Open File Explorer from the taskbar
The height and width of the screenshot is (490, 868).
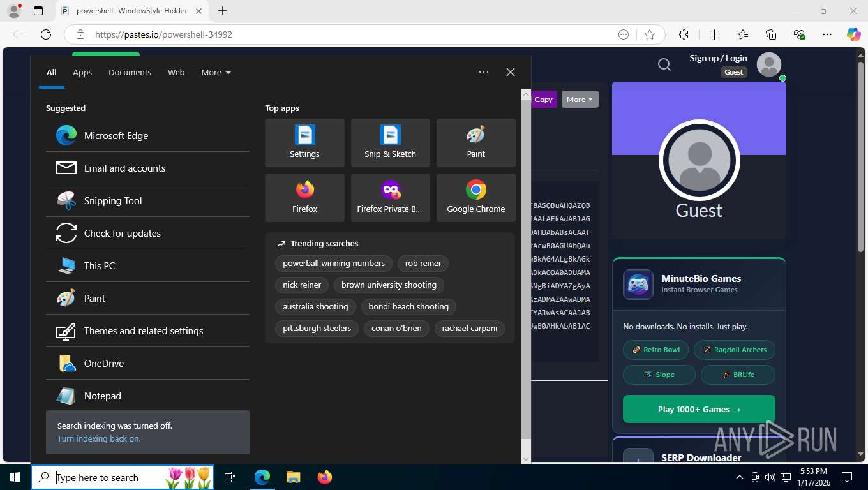point(293,477)
